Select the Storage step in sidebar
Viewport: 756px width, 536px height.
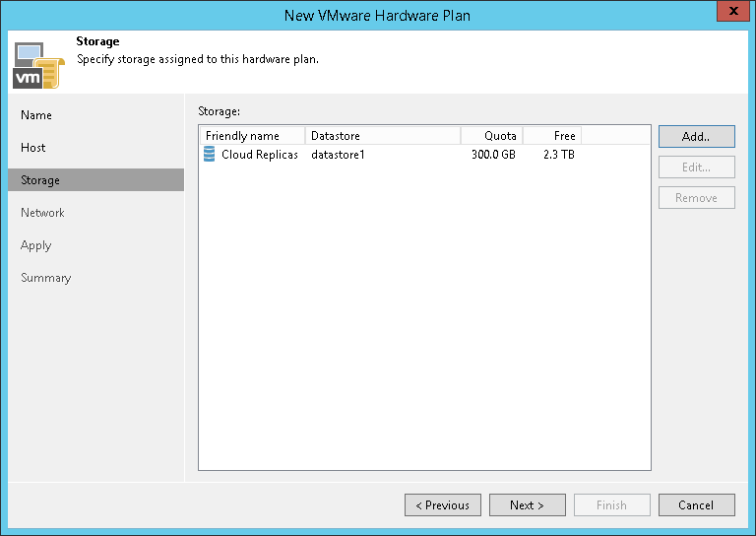coord(40,180)
